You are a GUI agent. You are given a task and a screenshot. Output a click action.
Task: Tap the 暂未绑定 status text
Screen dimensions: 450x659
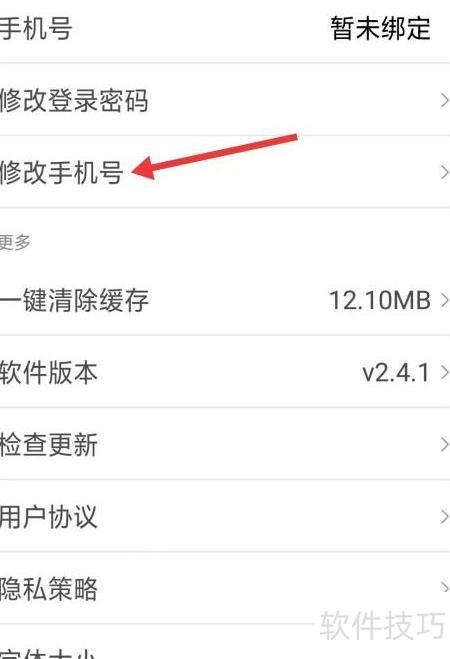coord(380,28)
